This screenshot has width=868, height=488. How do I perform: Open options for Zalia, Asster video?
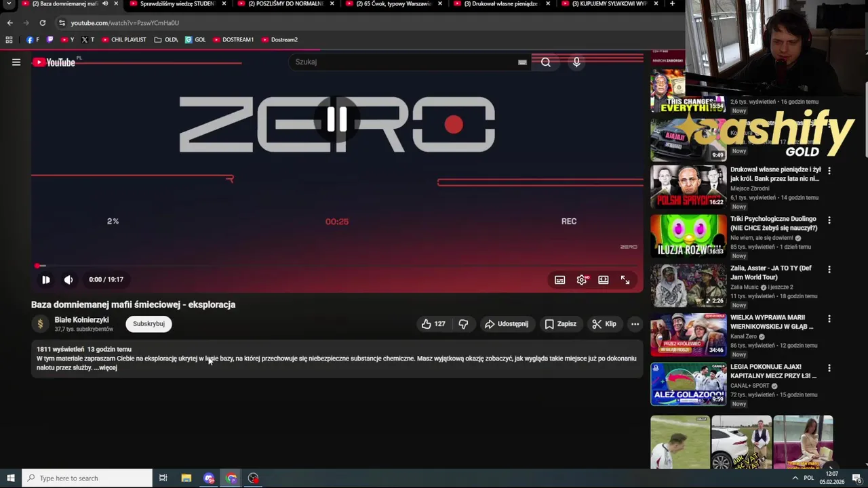(x=829, y=270)
